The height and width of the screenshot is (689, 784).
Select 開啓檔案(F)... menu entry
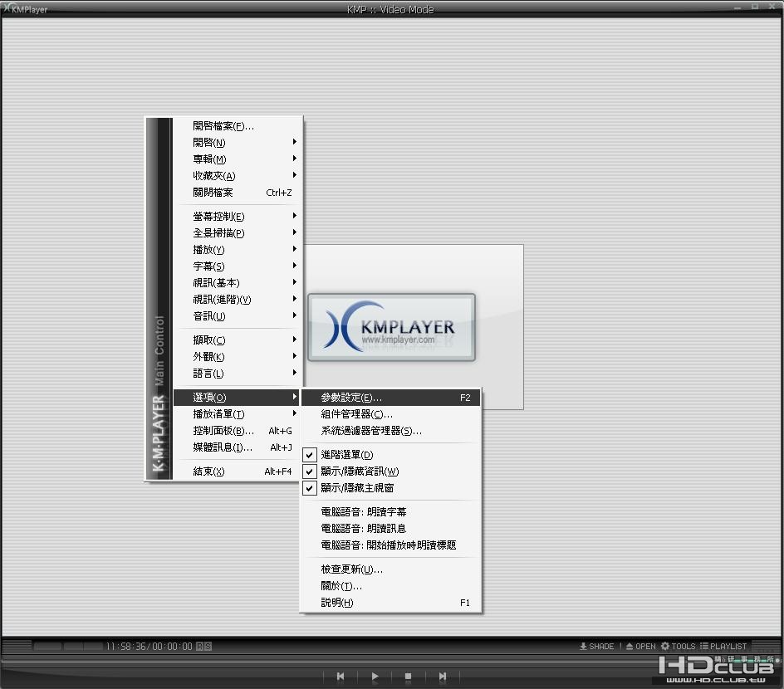point(238,126)
